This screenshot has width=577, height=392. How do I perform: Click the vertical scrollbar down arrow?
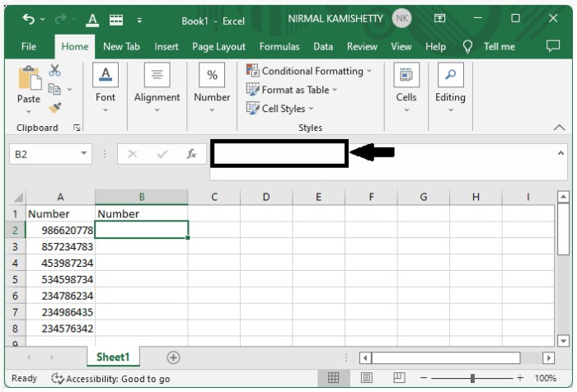(563, 341)
